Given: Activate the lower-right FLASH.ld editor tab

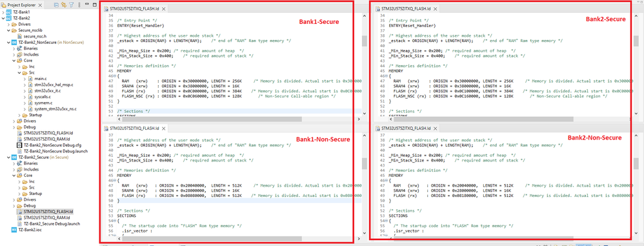Looking at the screenshot, I should 406,128.
